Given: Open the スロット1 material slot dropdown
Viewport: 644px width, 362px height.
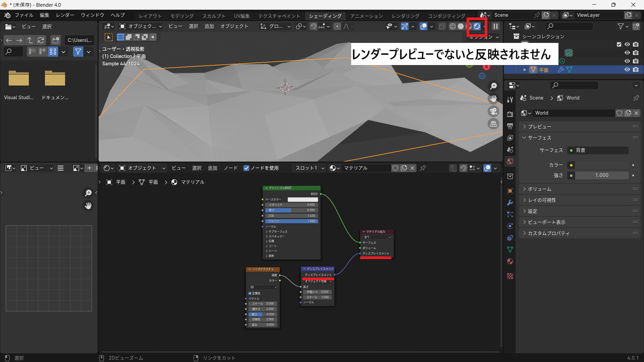Looking at the screenshot, I should point(309,168).
